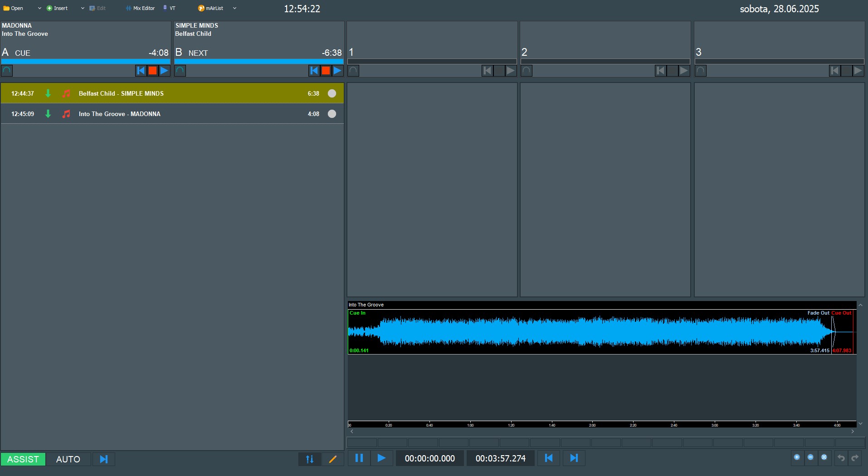This screenshot has width=868, height=476.
Task: Zoom out of the waveform with the minus icon
Action: coord(810,457)
